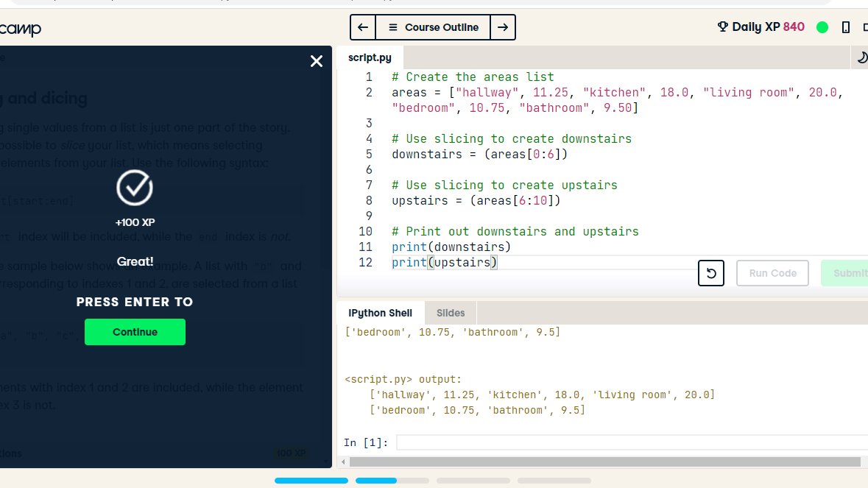Place cursor on line 8 upstairs assignment
This screenshot has height=488, width=868.
pos(476,201)
